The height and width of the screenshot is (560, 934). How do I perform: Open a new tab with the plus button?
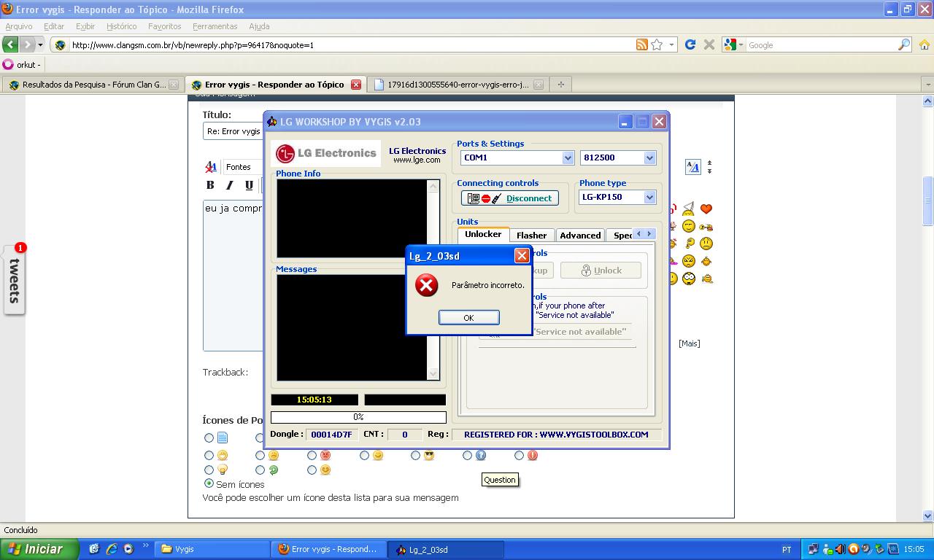[x=560, y=85]
